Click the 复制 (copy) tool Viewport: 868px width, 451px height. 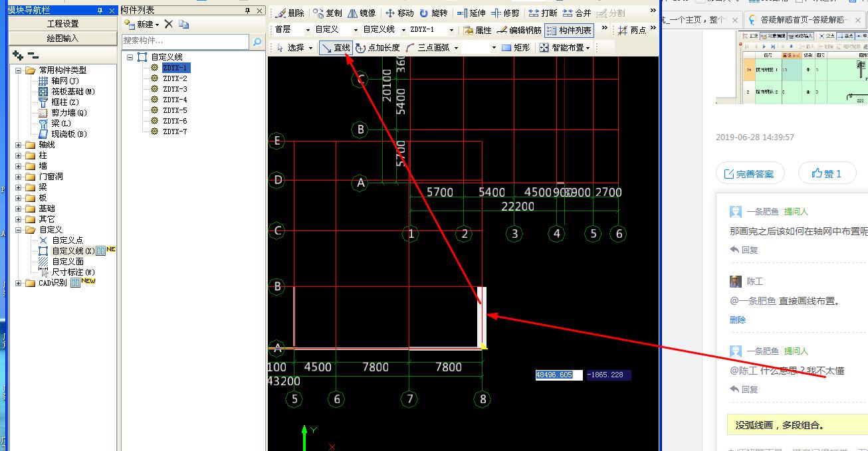[328, 13]
